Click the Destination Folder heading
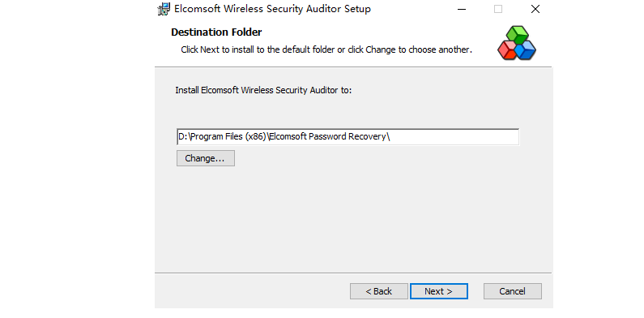The height and width of the screenshot is (318, 644). pyautogui.click(x=216, y=32)
